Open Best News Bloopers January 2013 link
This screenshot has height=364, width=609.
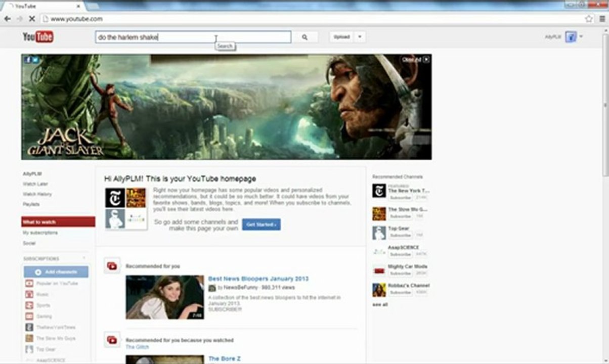258,279
